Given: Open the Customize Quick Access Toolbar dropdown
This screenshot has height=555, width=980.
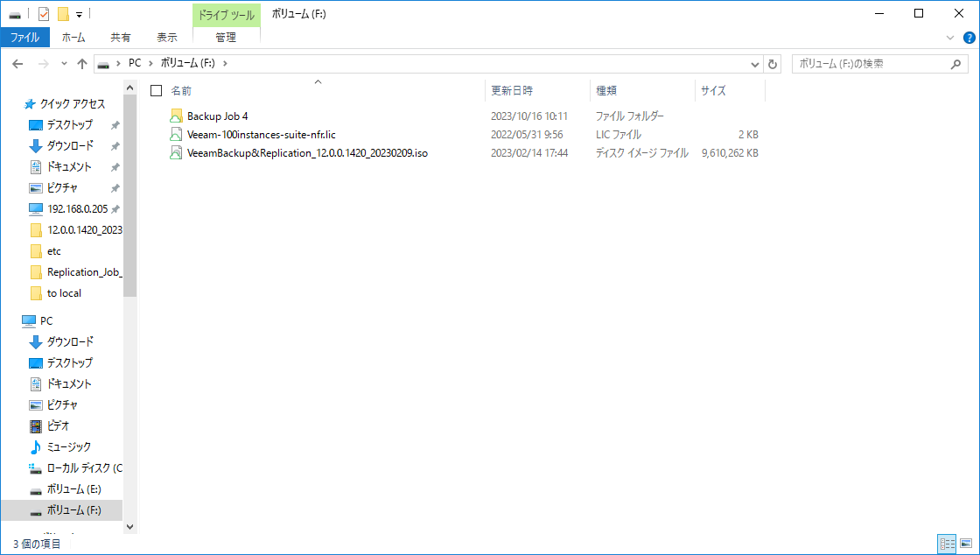Looking at the screenshot, I should point(80,14).
